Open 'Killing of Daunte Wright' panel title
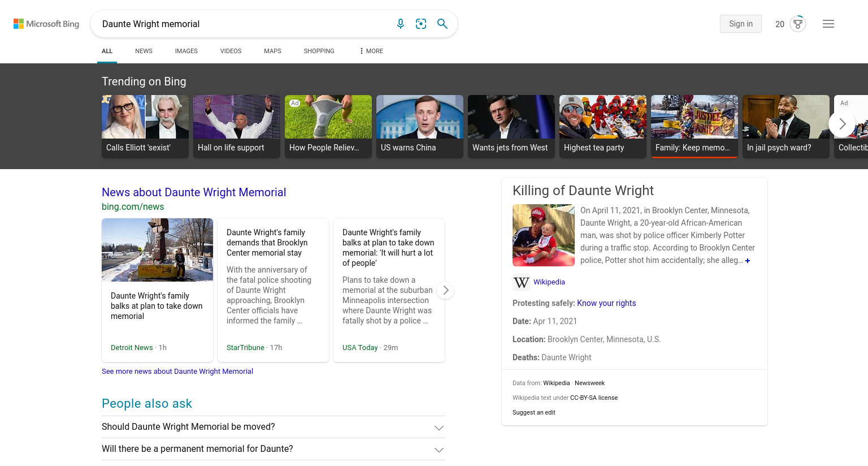Image resolution: width=868 pixels, height=466 pixels. click(x=583, y=191)
